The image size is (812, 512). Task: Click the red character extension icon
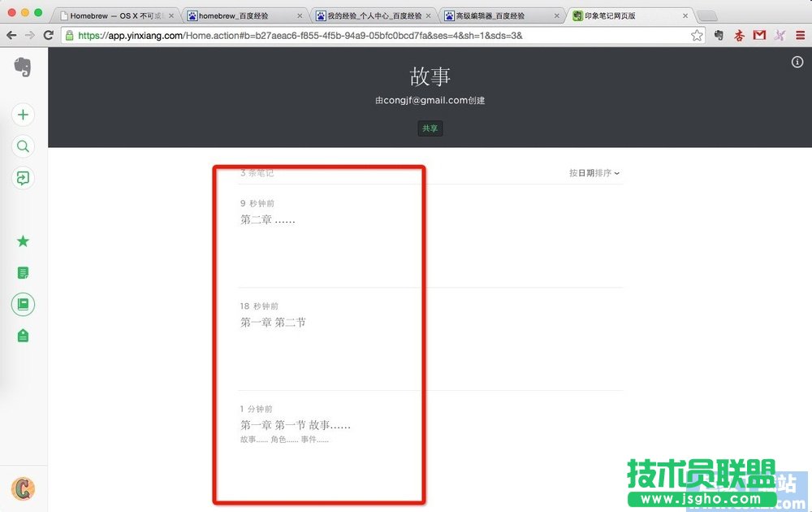(739, 35)
